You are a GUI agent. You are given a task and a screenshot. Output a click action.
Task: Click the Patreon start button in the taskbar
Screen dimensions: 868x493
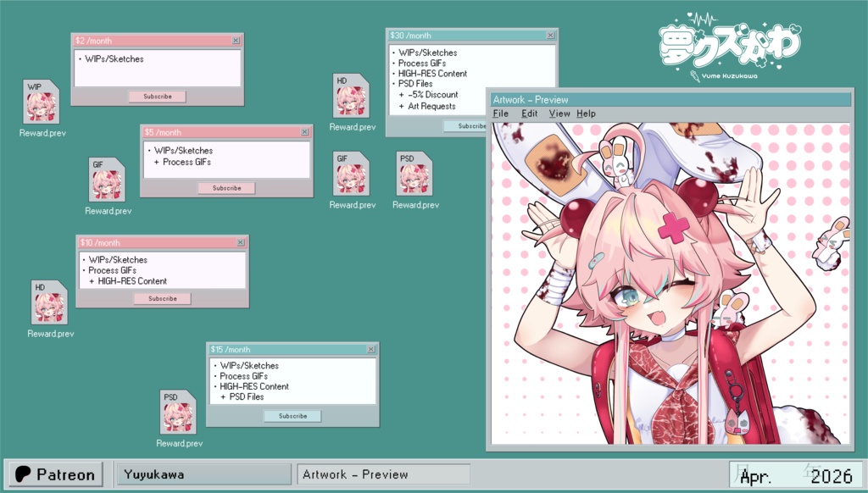click(56, 474)
